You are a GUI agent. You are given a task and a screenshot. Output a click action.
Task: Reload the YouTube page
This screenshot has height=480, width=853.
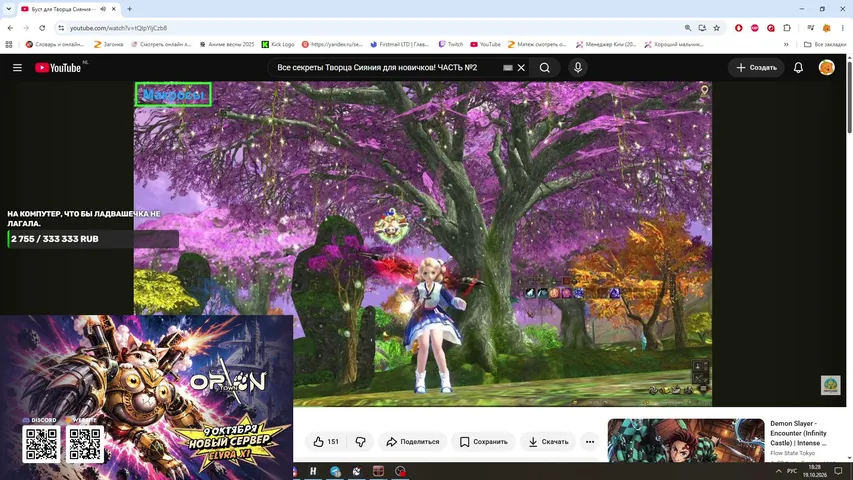[x=42, y=28]
